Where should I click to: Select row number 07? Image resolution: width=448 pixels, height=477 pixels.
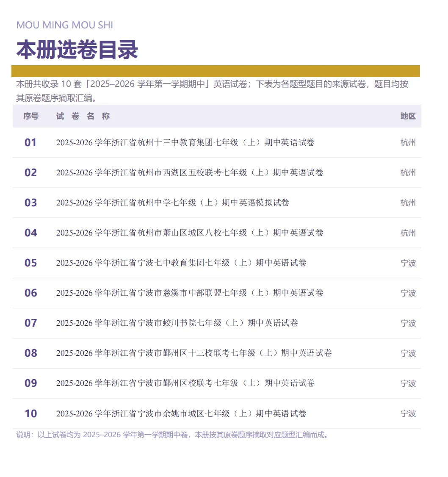(30, 323)
